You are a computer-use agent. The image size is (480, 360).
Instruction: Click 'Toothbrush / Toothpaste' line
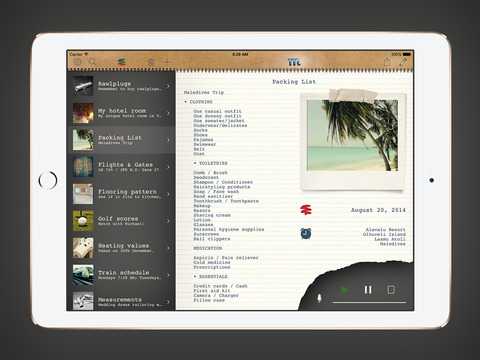click(226, 201)
